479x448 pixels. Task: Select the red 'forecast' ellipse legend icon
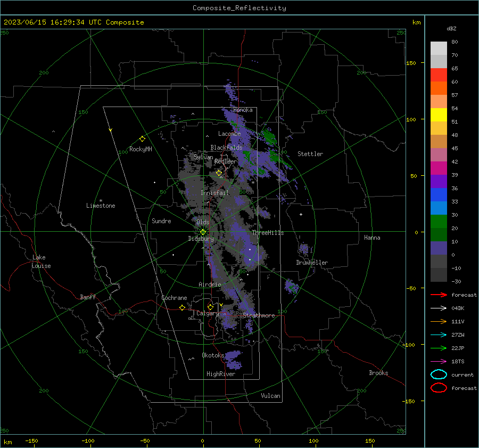[439, 388]
